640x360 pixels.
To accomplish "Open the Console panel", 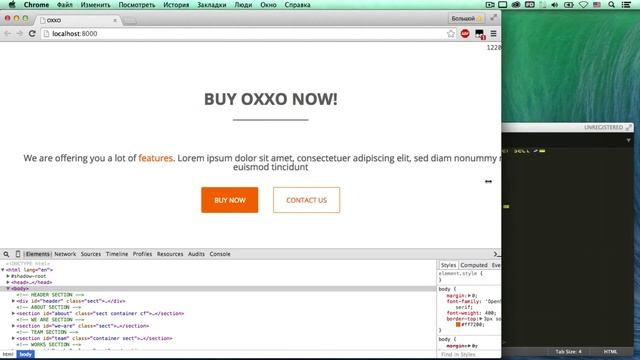I will [x=220, y=254].
